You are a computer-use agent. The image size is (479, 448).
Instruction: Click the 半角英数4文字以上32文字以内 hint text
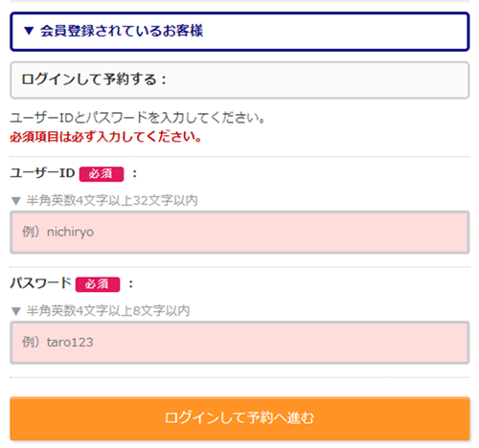(x=112, y=201)
